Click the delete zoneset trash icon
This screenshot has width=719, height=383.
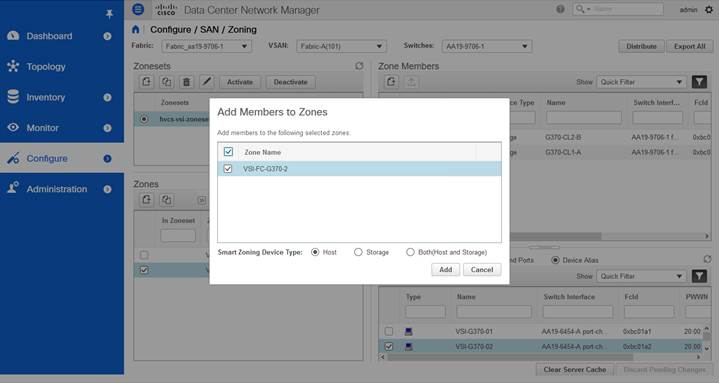tap(187, 82)
